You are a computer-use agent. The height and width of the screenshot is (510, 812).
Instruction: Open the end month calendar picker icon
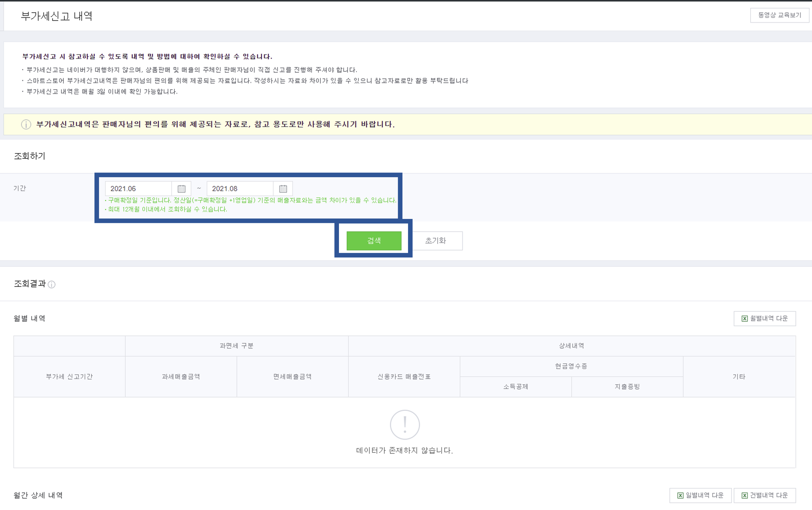tap(283, 189)
